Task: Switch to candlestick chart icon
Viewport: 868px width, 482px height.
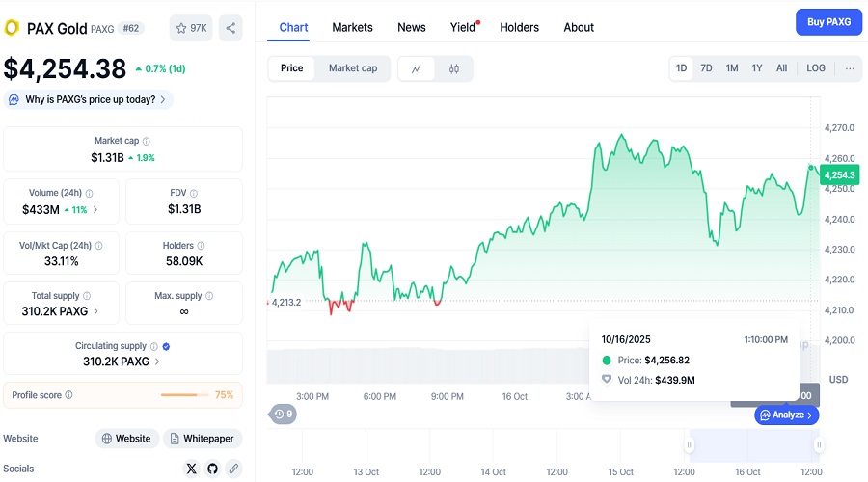Action: click(454, 68)
